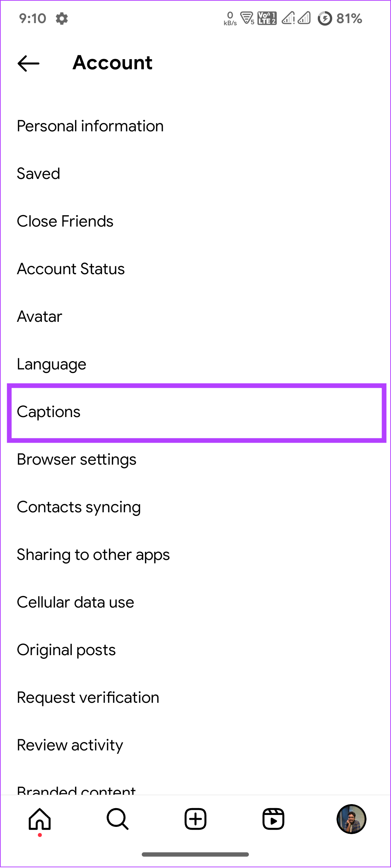
Task: Open the Reels icon
Action: (273, 819)
